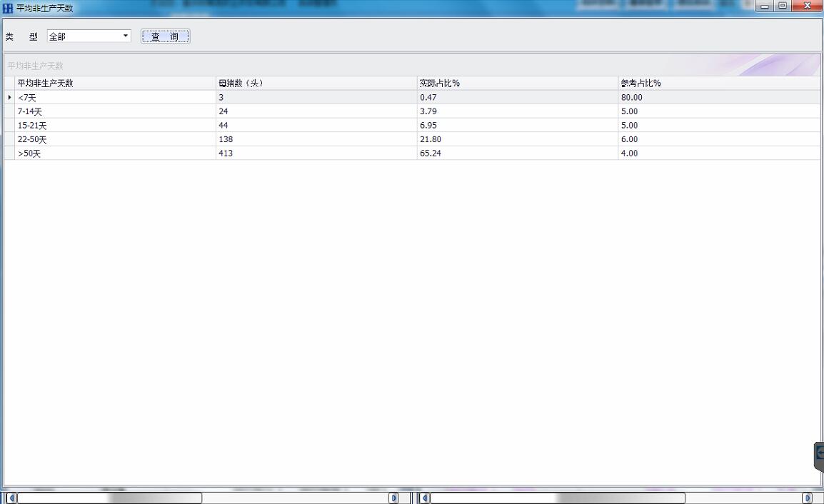Sort by 母猪数（头）column header
The image size is (824, 504).
click(316, 83)
